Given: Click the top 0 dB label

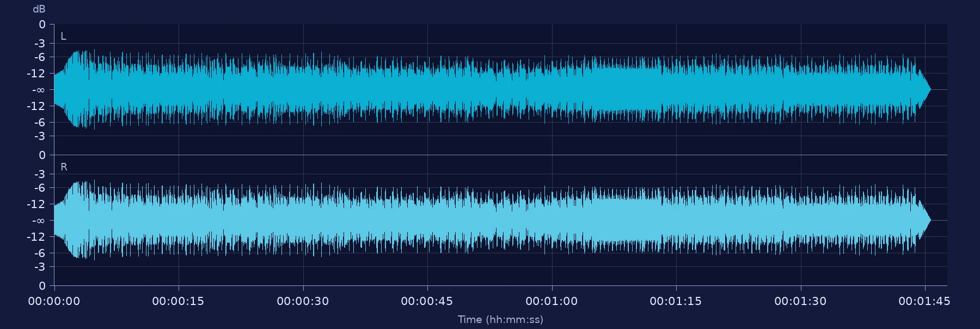Looking at the screenshot, I should point(42,25).
